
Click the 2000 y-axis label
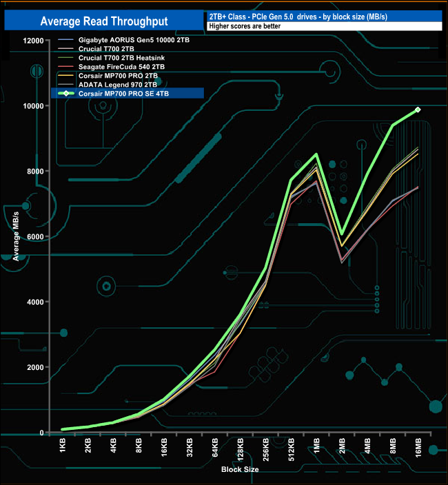pos(35,367)
